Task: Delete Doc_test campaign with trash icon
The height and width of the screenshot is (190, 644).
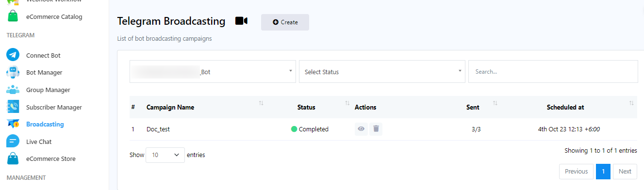Action: click(x=376, y=129)
